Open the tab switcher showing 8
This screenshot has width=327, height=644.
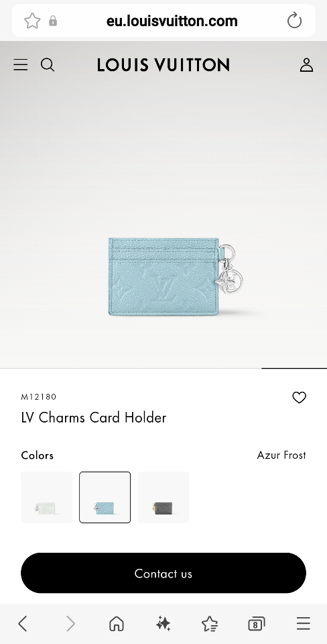257,624
